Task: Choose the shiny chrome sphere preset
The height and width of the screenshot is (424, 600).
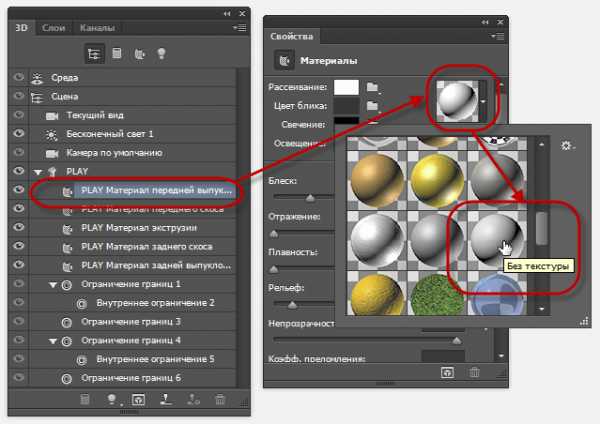Action: [377, 240]
